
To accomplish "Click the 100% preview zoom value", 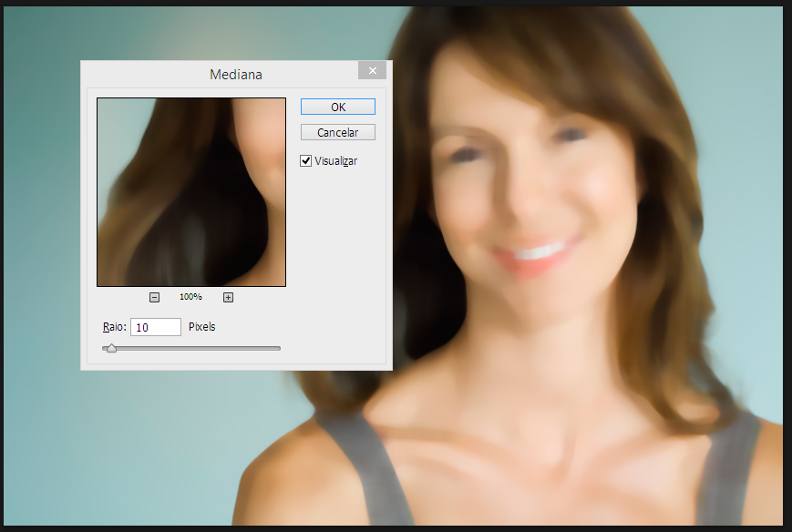I will point(190,297).
